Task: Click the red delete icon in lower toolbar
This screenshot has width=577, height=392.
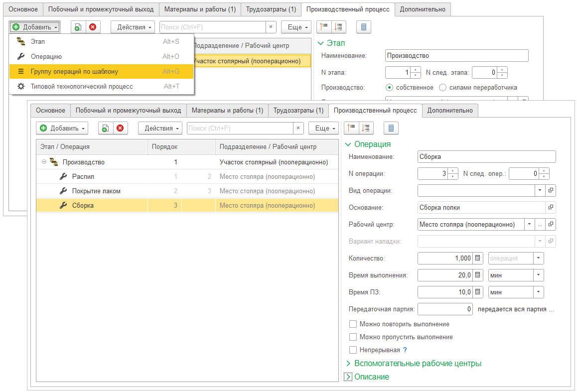Action: 120,129
